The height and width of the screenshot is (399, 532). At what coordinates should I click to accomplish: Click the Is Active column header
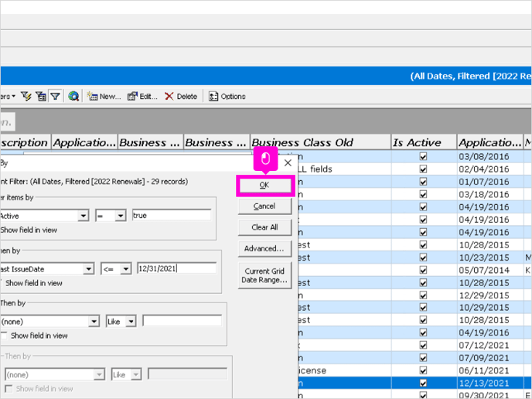[x=424, y=142]
